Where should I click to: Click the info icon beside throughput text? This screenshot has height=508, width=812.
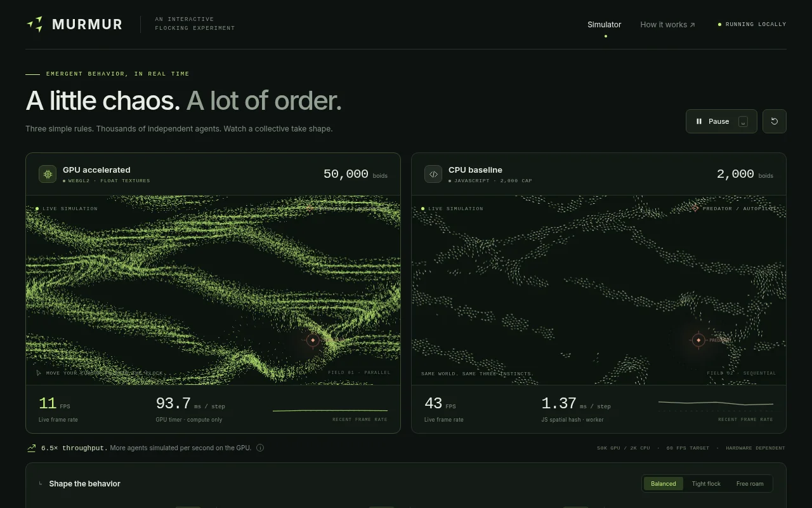(260, 448)
